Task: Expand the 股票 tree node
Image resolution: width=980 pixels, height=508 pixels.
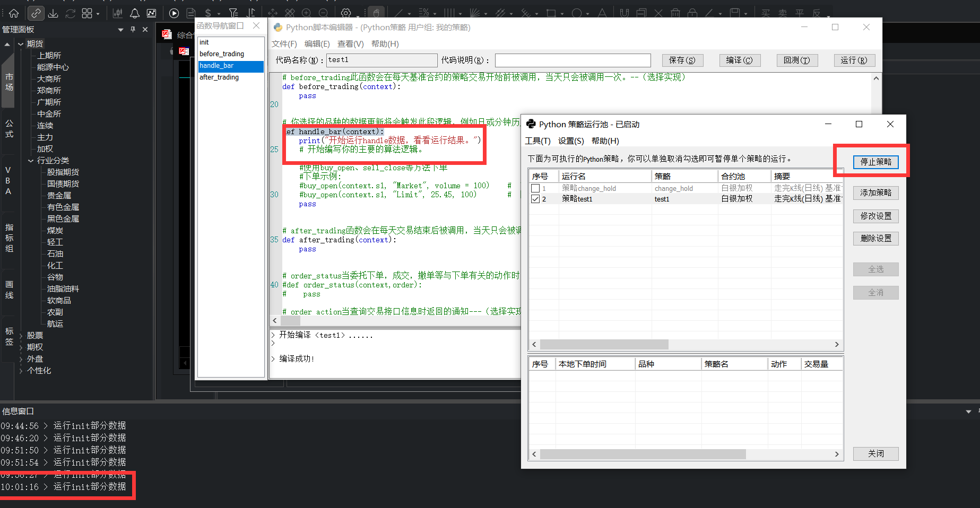Action: [21, 336]
